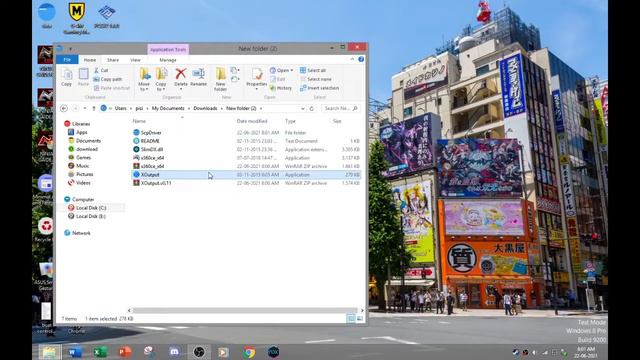Open Google Chrome from the taskbar
Viewport: 640px width, 360px height.
pyautogui.click(x=249, y=352)
